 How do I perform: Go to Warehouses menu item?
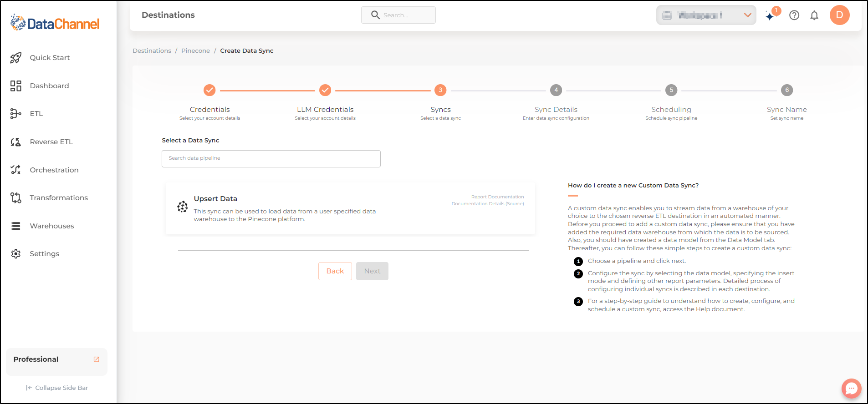[51, 226]
